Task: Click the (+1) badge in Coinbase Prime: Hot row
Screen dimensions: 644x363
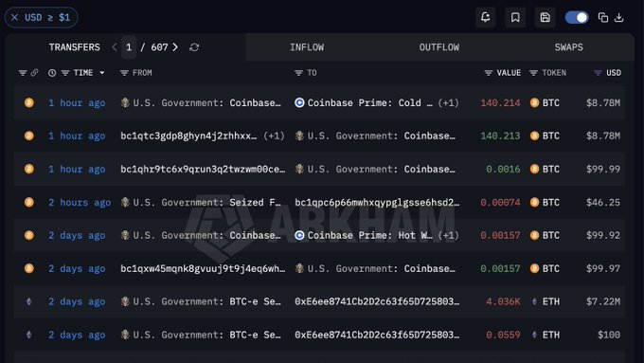Action: point(448,235)
